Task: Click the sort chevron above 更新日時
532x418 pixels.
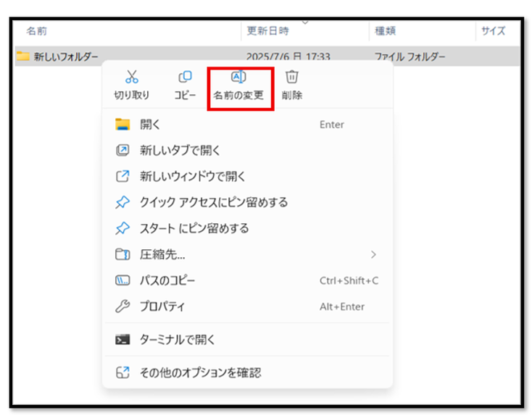Action: pos(305,22)
